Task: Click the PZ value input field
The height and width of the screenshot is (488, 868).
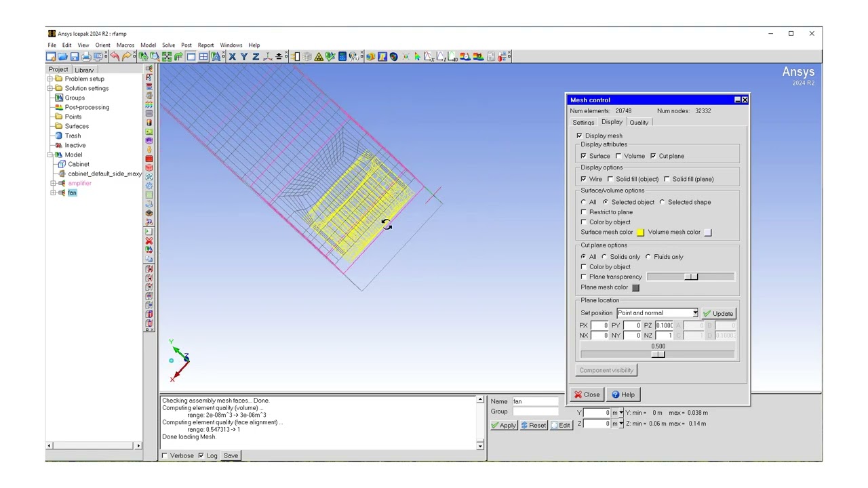Action: (x=664, y=325)
